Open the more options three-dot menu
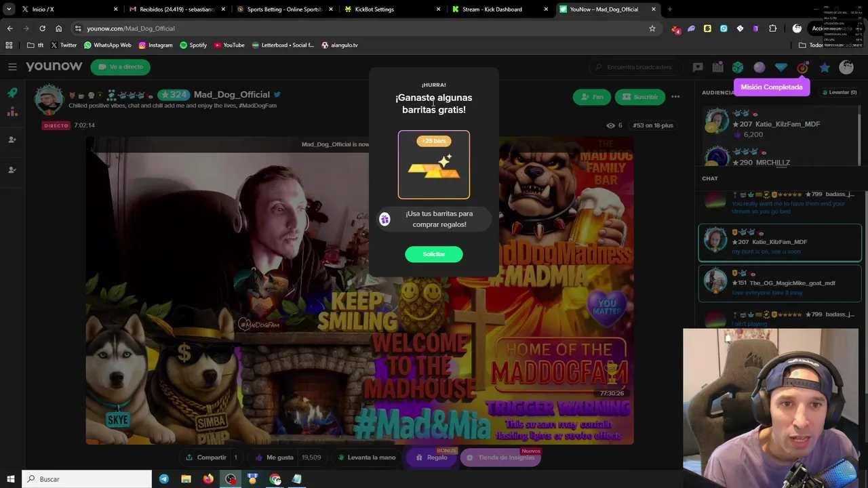The image size is (868, 488). coord(675,97)
